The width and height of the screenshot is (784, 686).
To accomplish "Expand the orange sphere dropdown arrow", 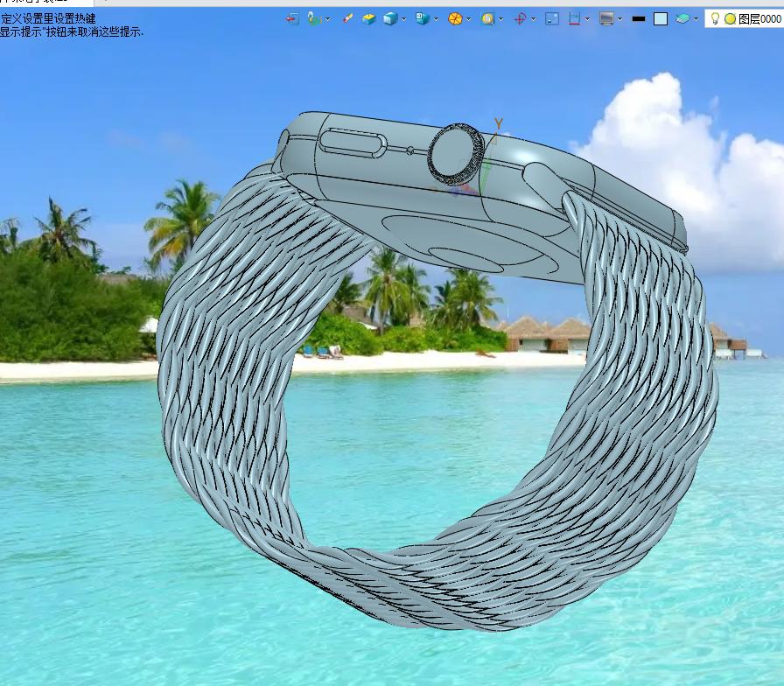I will pos(468,19).
